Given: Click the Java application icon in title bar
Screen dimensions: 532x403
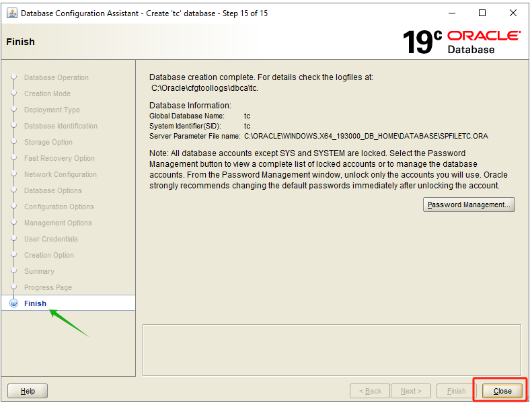Looking at the screenshot, I should tap(12, 13).
